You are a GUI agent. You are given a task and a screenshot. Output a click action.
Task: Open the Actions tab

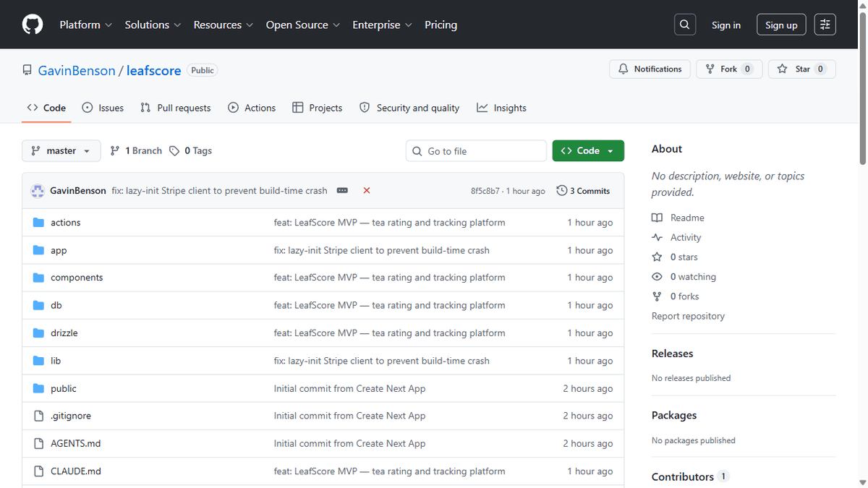click(252, 108)
